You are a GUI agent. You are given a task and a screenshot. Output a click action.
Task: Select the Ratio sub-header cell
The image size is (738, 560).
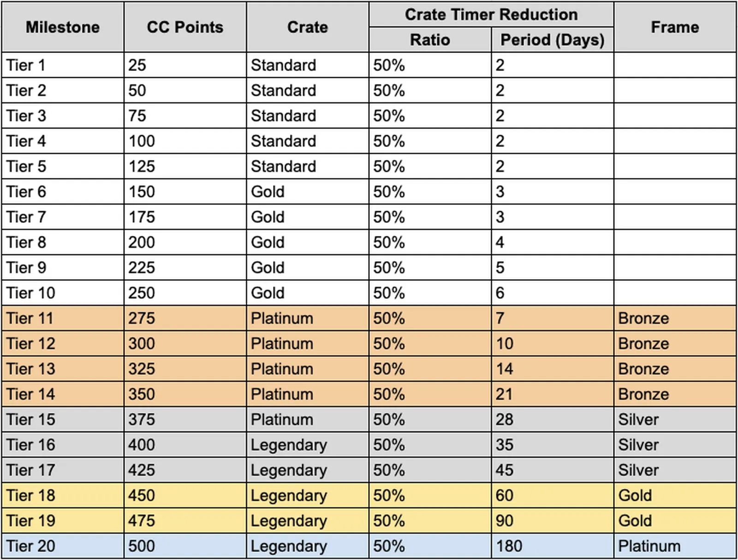click(430, 40)
